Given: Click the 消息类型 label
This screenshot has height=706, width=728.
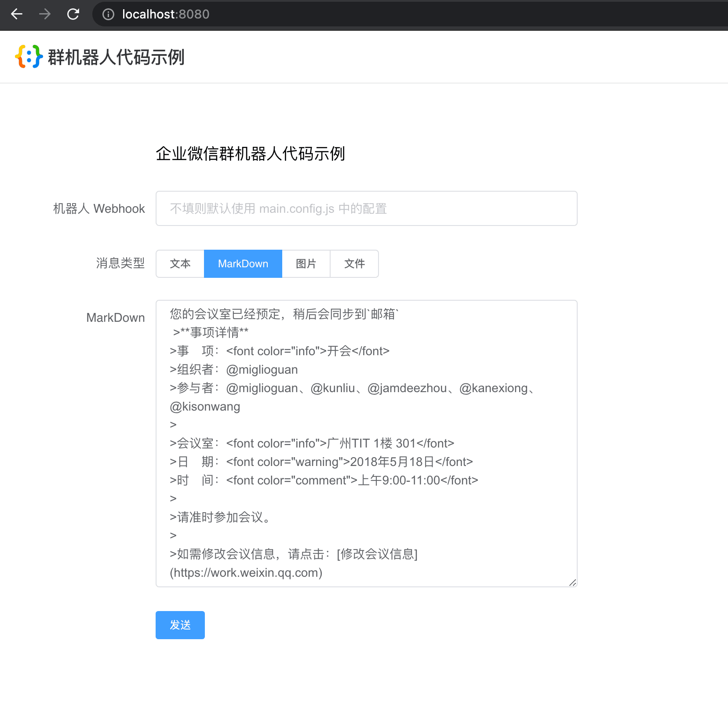Looking at the screenshot, I should tap(120, 263).
